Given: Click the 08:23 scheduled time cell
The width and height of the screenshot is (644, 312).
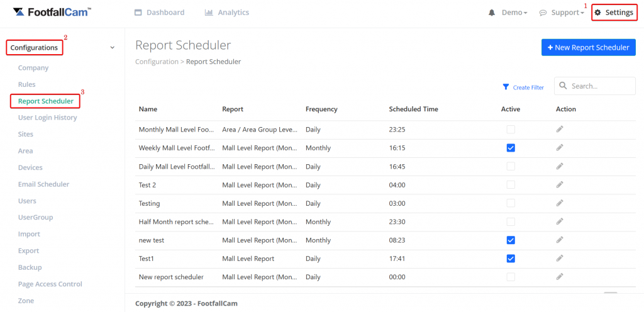Looking at the screenshot, I should coord(397,240).
